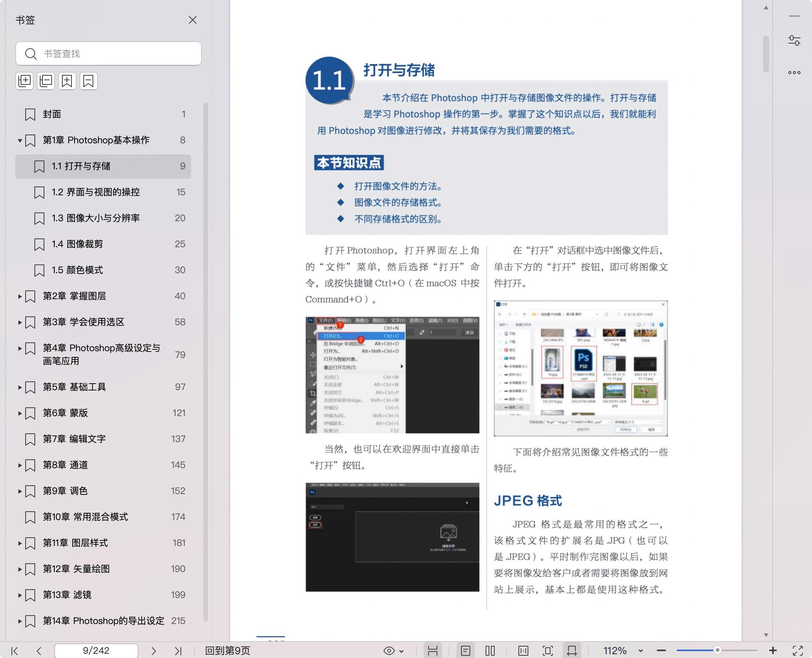Go to the first page

click(x=15, y=651)
